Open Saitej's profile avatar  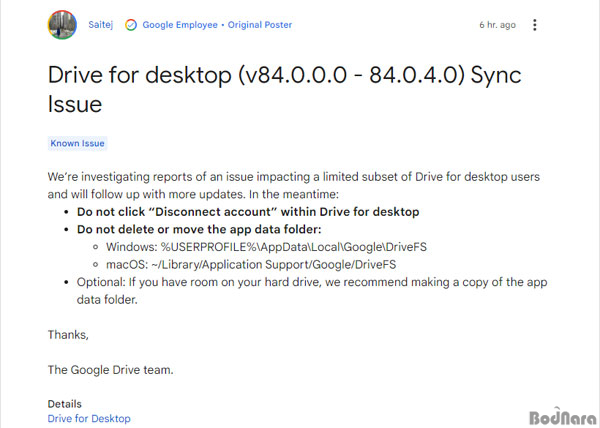62,25
